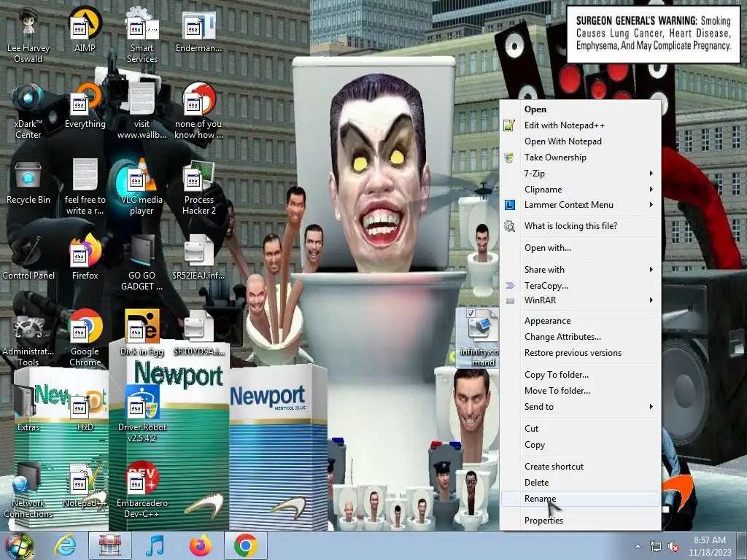Choose 'What is locking this file?'
Image resolution: width=747 pixels, height=560 pixels.
[581, 226]
